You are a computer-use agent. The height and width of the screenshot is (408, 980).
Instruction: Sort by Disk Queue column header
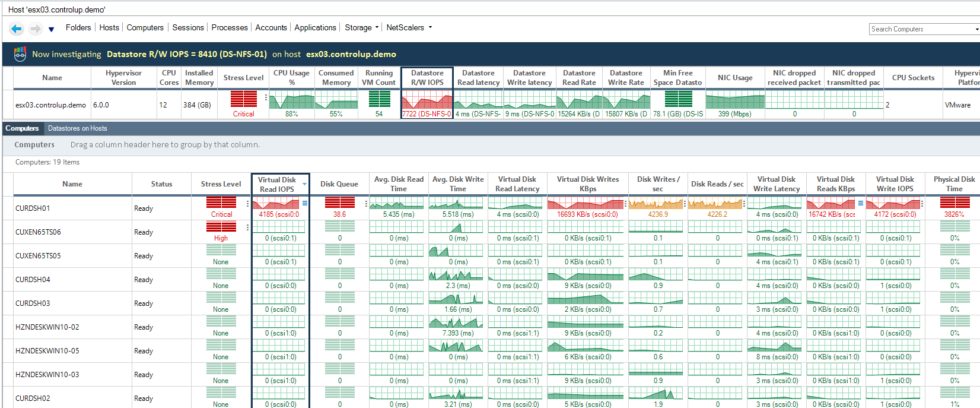pyautogui.click(x=339, y=184)
